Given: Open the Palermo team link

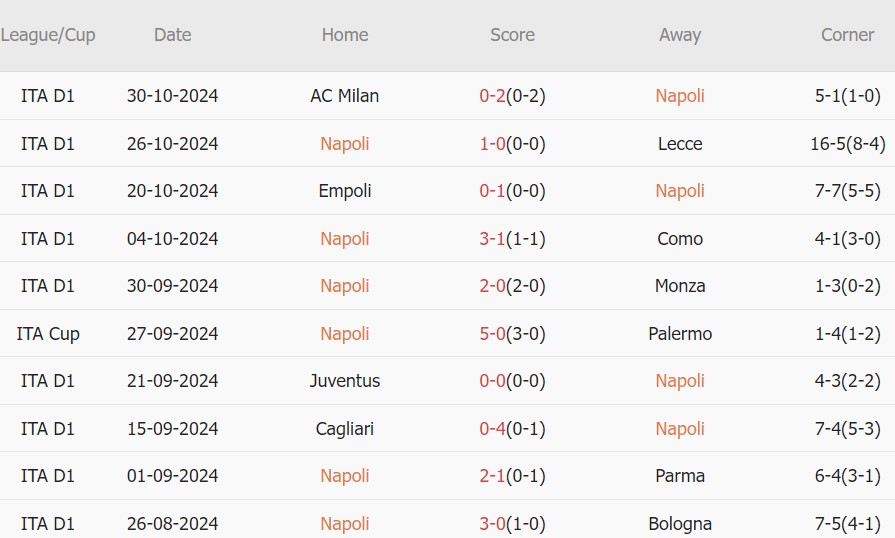Looking at the screenshot, I should click(x=680, y=334).
